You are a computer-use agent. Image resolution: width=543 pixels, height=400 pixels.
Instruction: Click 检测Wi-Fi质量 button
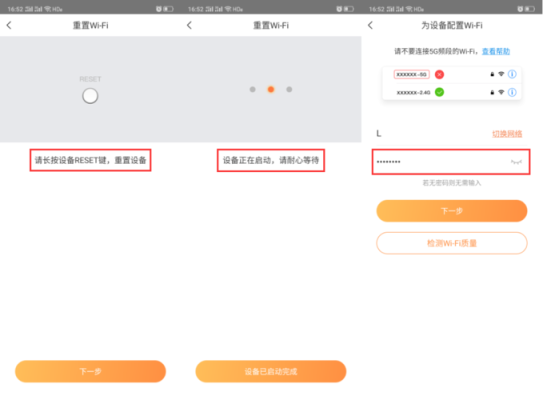point(452,243)
